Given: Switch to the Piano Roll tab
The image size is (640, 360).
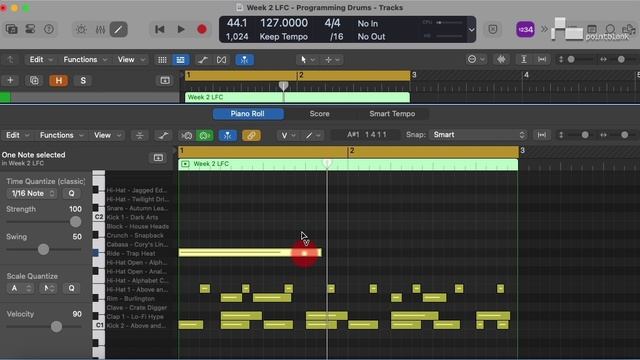Looking at the screenshot, I should click(248, 114).
